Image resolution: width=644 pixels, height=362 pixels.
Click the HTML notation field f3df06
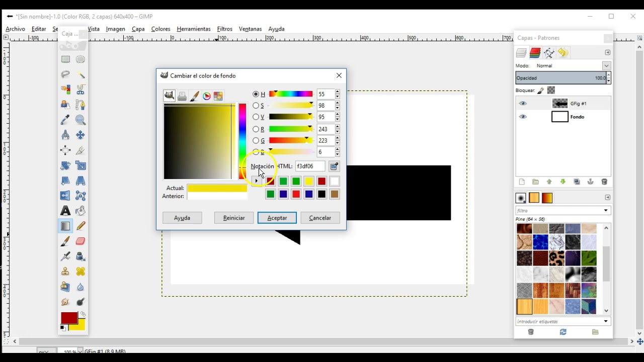coord(310,166)
